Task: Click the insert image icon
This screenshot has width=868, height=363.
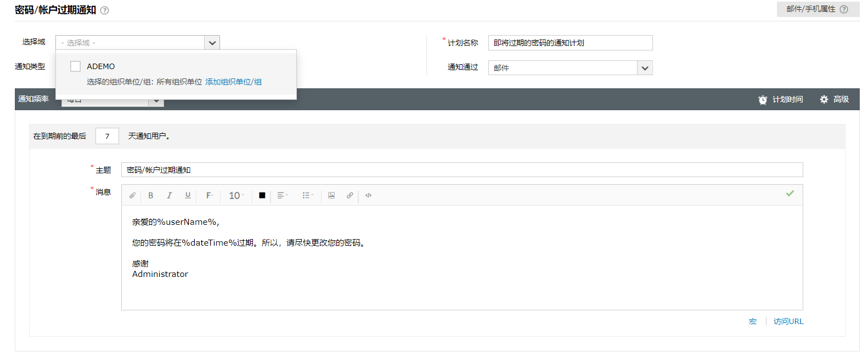Action: pyautogui.click(x=331, y=196)
